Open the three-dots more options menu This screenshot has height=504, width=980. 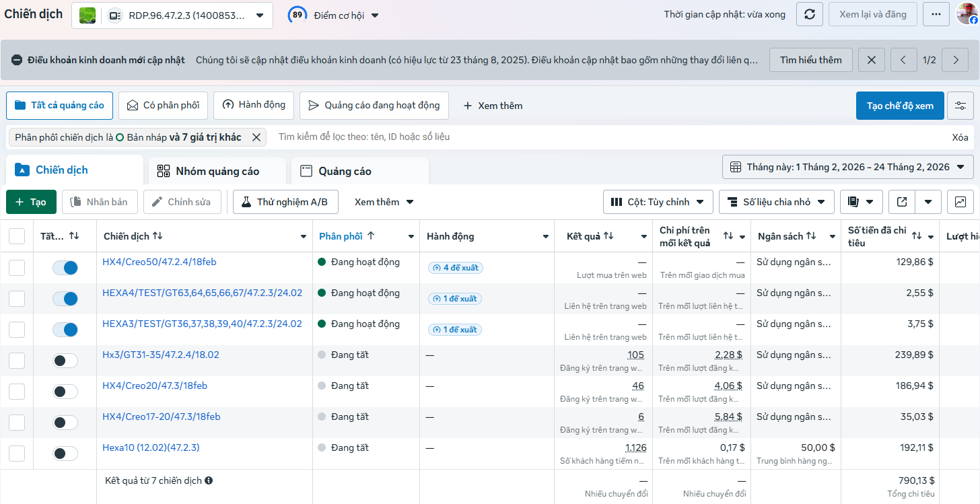(936, 14)
